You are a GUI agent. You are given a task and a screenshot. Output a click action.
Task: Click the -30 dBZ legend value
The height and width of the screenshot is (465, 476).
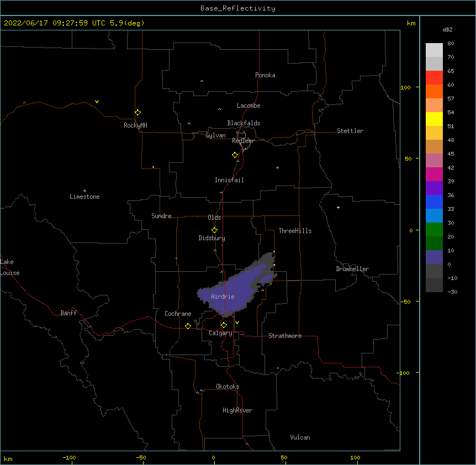(x=452, y=292)
